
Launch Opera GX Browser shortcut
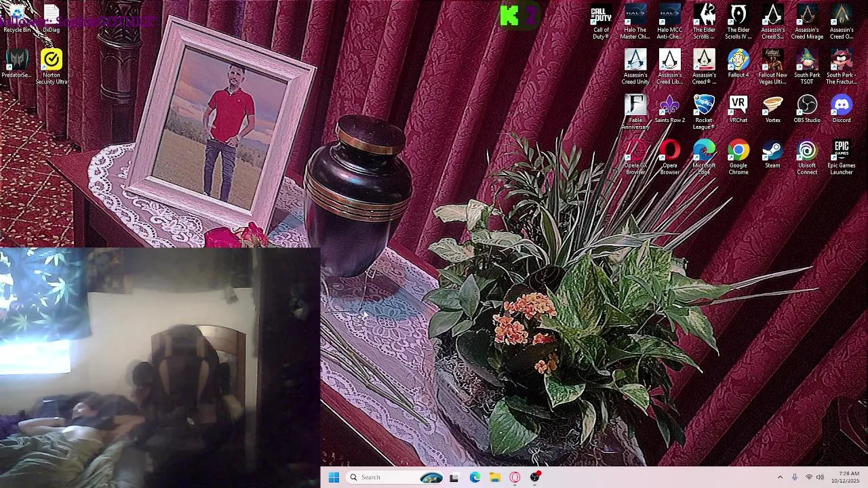tap(635, 157)
